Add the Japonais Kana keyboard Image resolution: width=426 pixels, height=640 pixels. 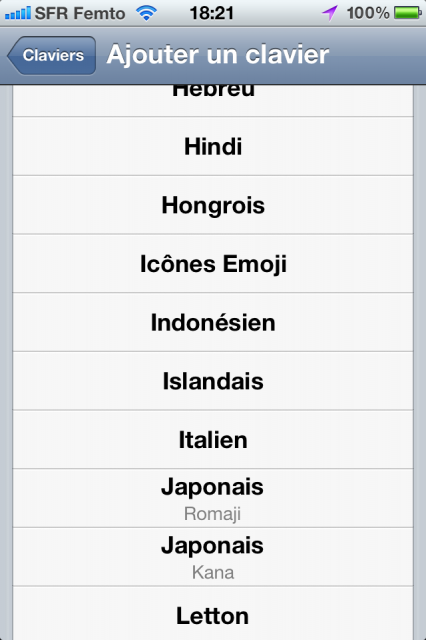coord(213,557)
